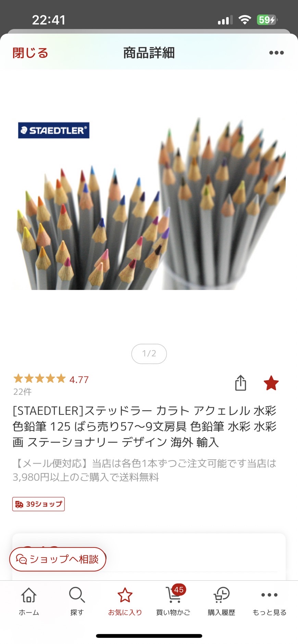The height and width of the screenshot is (644, 298).
Task: Open 買い物かご cart with 45 items
Action: click(173, 602)
